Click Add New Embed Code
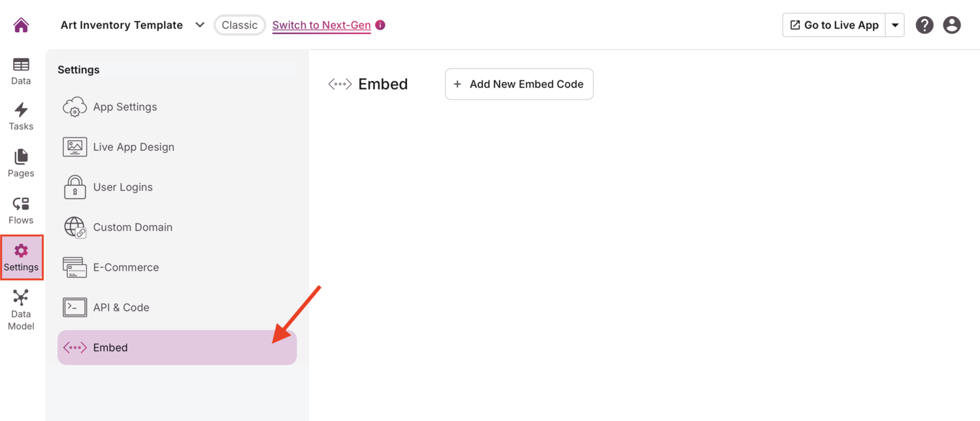Screen dimensions: 980x421 tap(519, 84)
